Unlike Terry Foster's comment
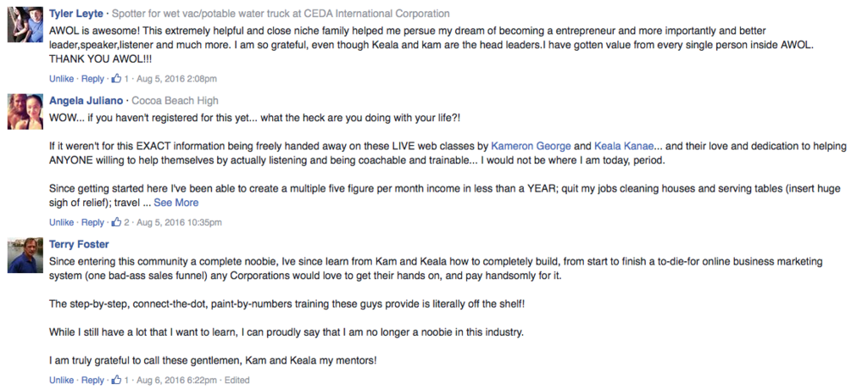Screen dimensions: 868x390 tap(61, 380)
